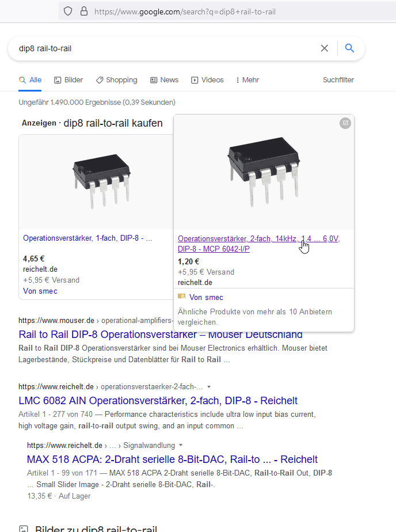
Task: Click the +5,95 € Versand text in expanded card
Action: (x=206, y=272)
